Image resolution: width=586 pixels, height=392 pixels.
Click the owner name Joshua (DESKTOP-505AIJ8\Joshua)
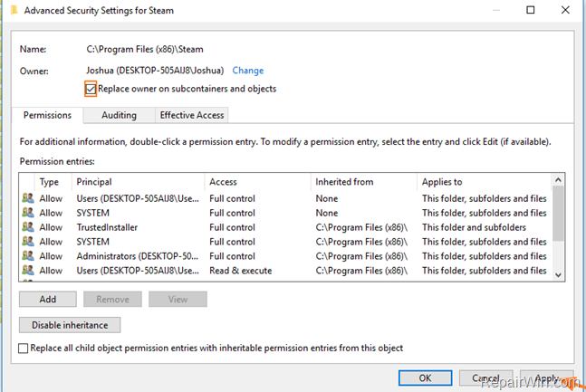click(155, 71)
